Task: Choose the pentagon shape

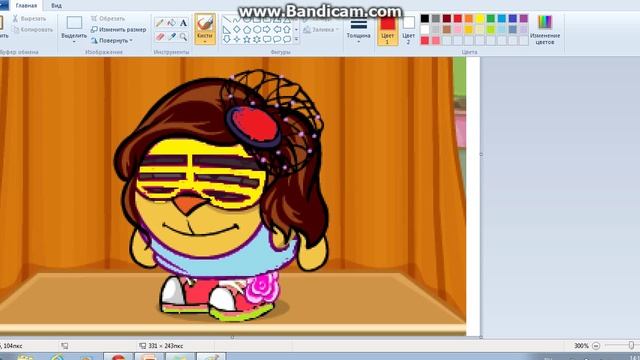Action: (x=247, y=29)
